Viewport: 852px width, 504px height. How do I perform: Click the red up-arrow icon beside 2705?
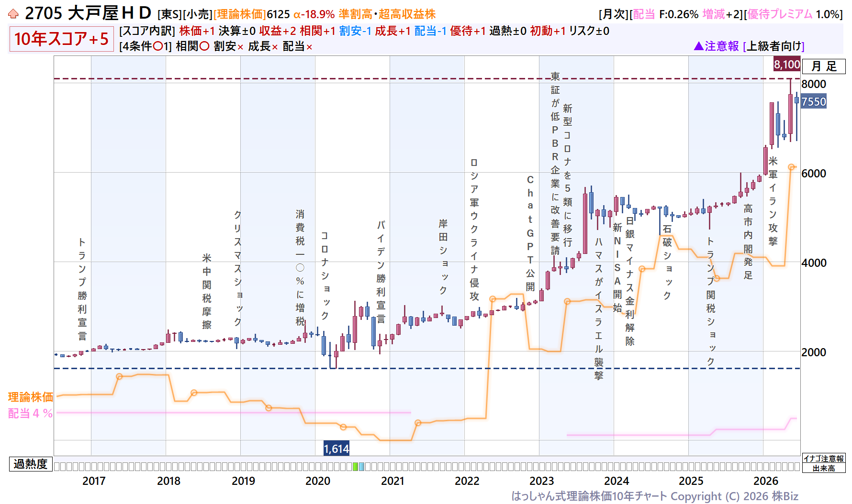(x=13, y=14)
